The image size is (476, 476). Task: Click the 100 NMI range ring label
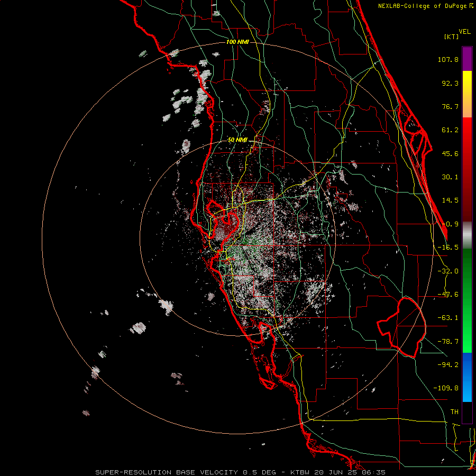point(237,42)
